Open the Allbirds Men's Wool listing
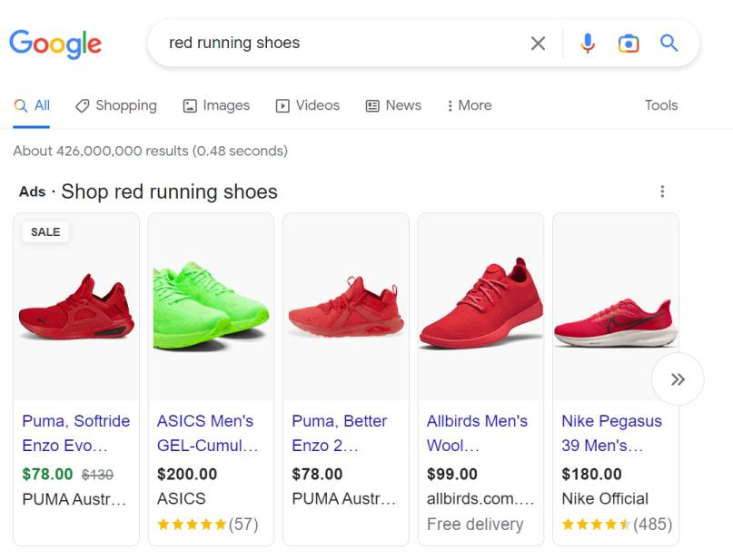The width and height of the screenshot is (733, 560). (x=478, y=433)
